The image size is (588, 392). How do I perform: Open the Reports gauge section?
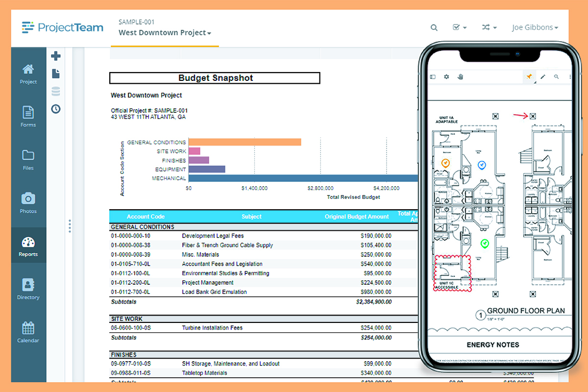28,246
